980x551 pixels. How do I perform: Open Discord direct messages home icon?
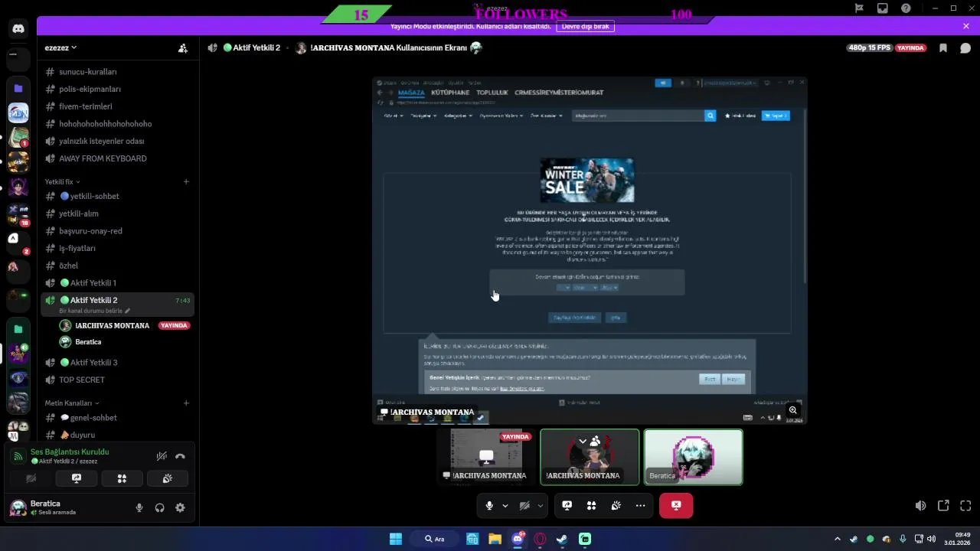click(18, 29)
